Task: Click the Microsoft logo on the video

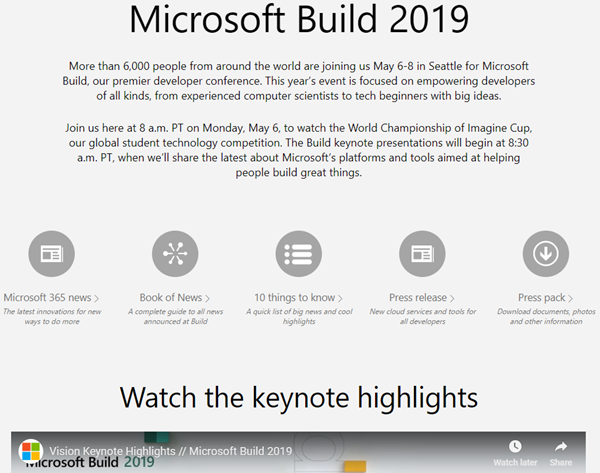Action: (x=31, y=451)
